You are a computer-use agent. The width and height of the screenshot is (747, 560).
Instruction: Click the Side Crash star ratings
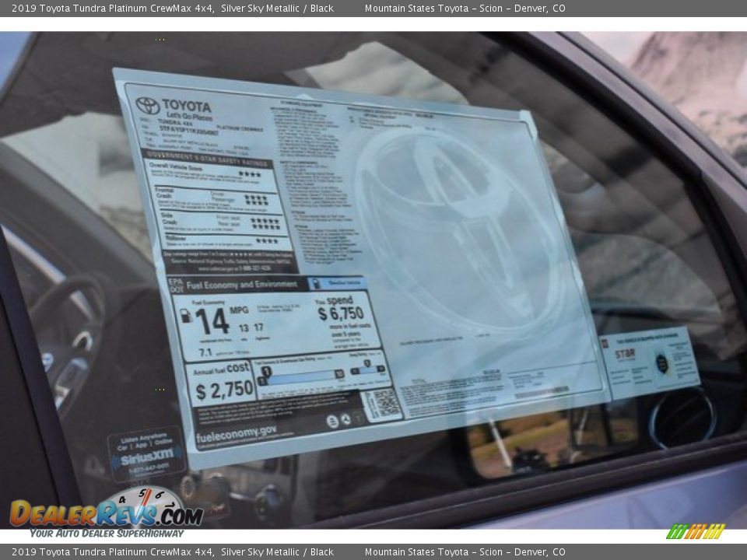[x=265, y=223]
